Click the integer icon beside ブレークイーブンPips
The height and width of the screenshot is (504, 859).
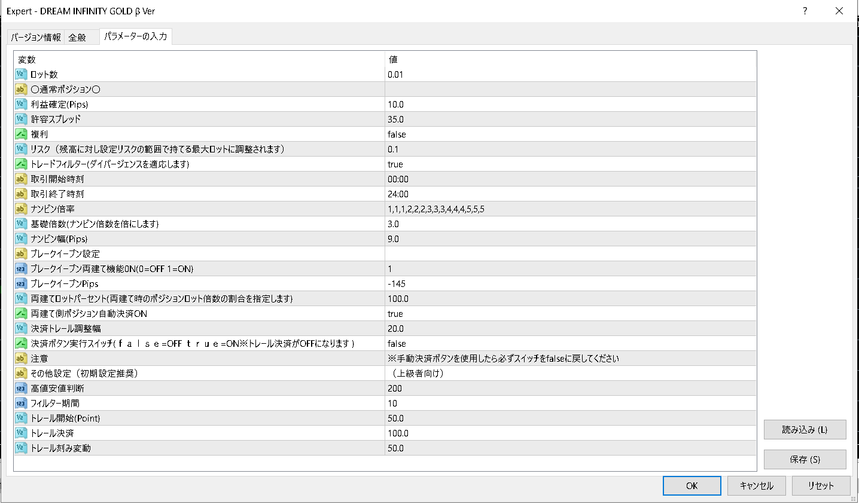21,283
